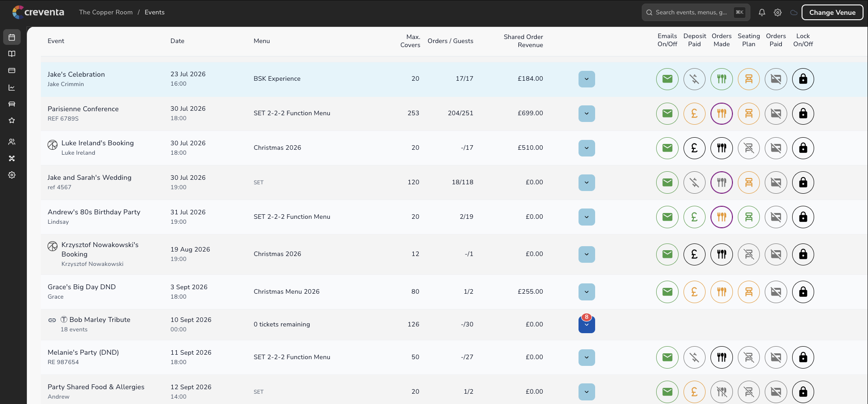The height and width of the screenshot is (404, 868).
Task: Select the Events breadcrumb item
Action: tap(154, 12)
